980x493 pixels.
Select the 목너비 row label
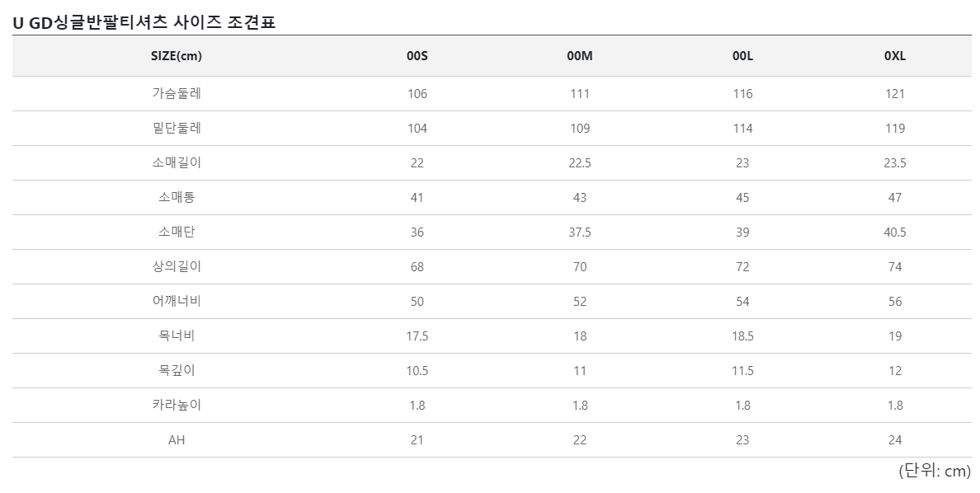[177, 336]
